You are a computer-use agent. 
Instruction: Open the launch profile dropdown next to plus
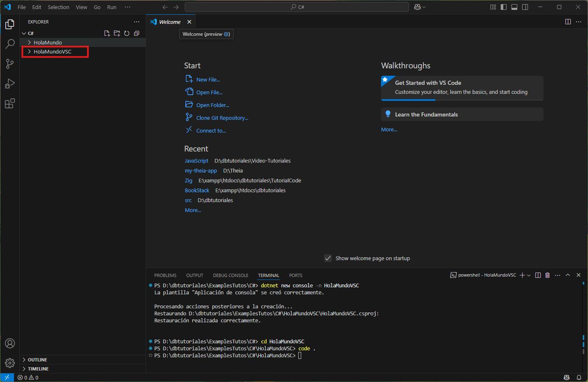[x=529, y=275]
